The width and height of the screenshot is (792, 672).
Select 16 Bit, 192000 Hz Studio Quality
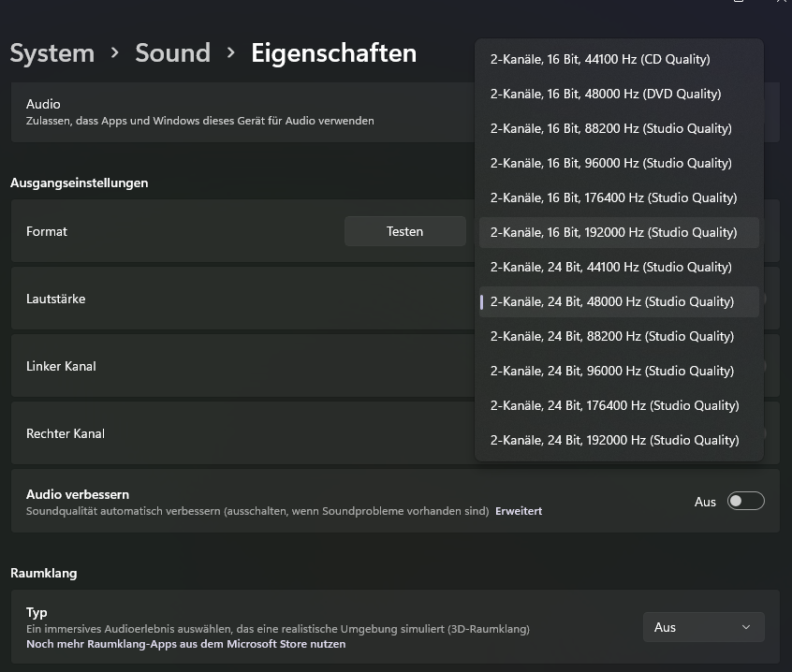[x=613, y=232]
